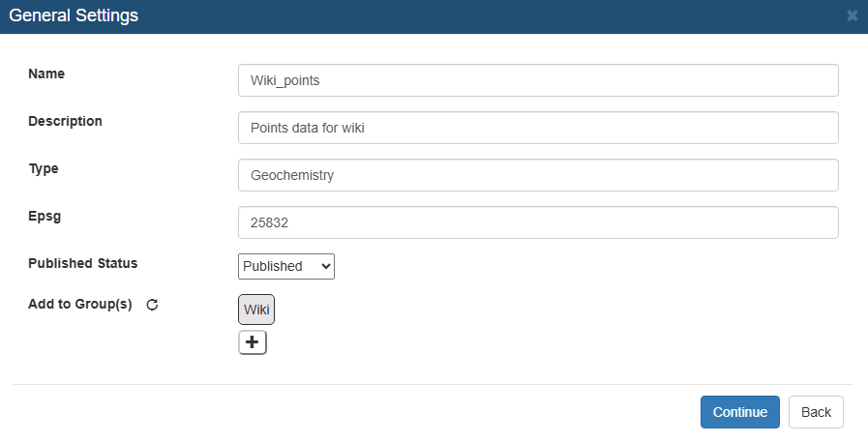Viewport: 868px width, 443px height.
Task: Close the General Settings dialog
Action: [x=852, y=16]
